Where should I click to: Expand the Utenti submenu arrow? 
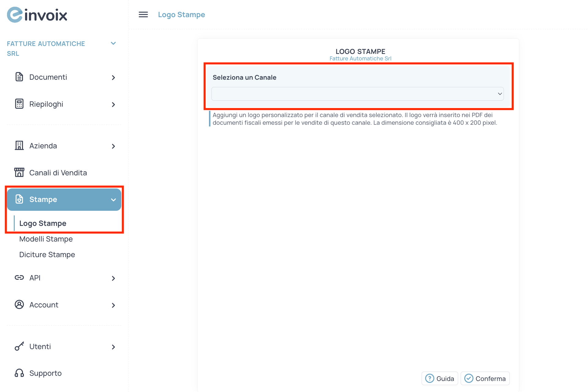pyautogui.click(x=113, y=347)
